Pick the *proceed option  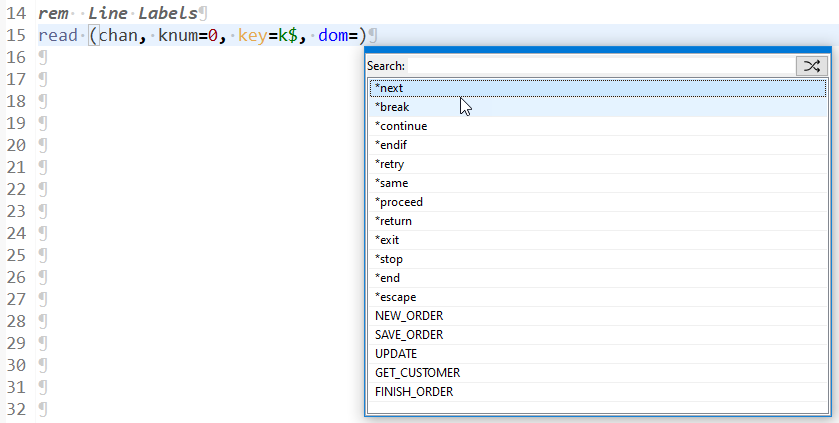click(x=399, y=202)
